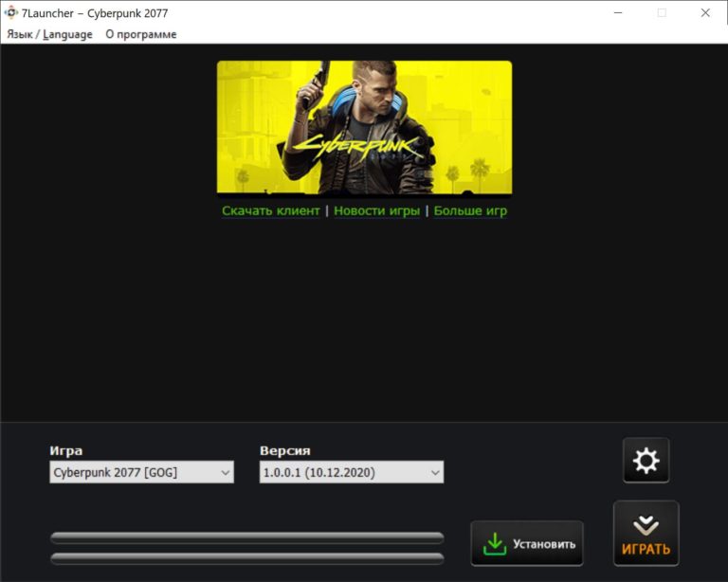Click the Cyberpunk 2077 banner image

pyautogui.click(x=364, y=128)
